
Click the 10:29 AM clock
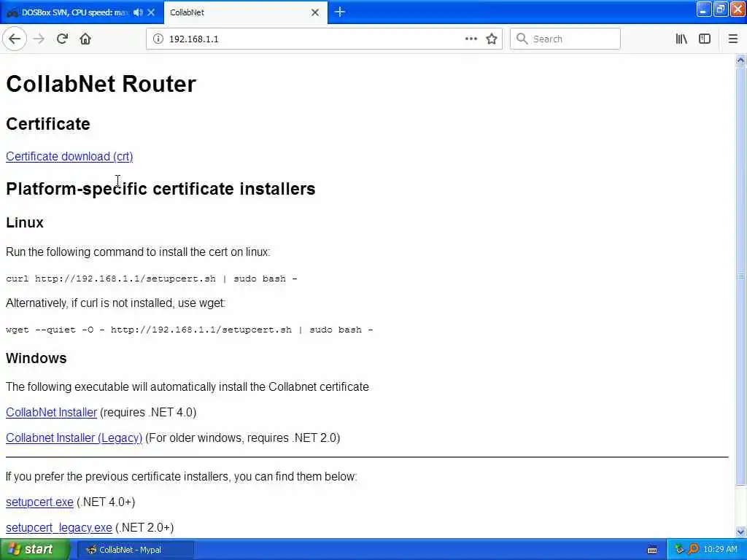720,550
